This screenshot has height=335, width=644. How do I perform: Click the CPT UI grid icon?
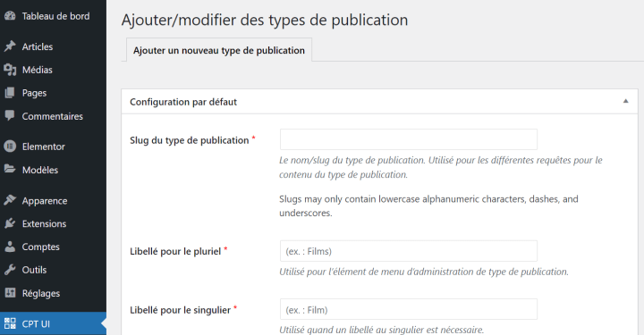coord(10,323)
